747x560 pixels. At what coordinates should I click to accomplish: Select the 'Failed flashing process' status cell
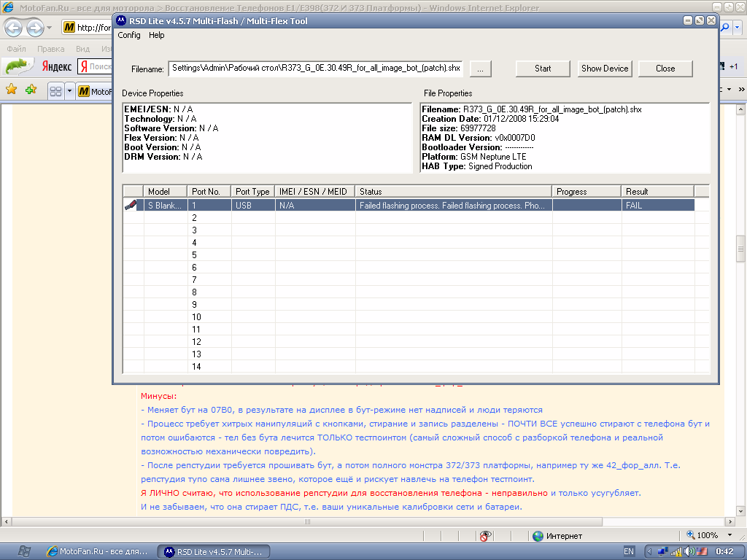tap(454, 205)
